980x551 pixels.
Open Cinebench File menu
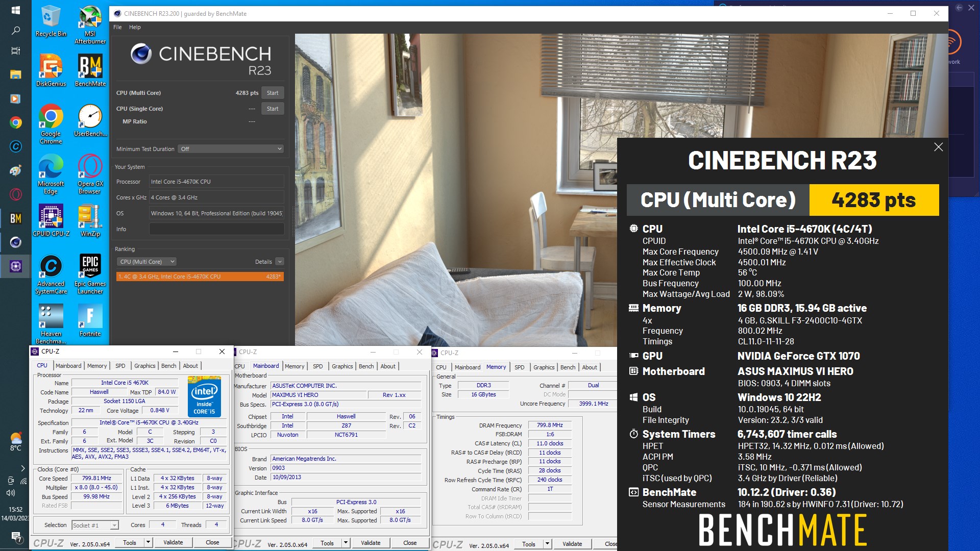pos(117,27)
